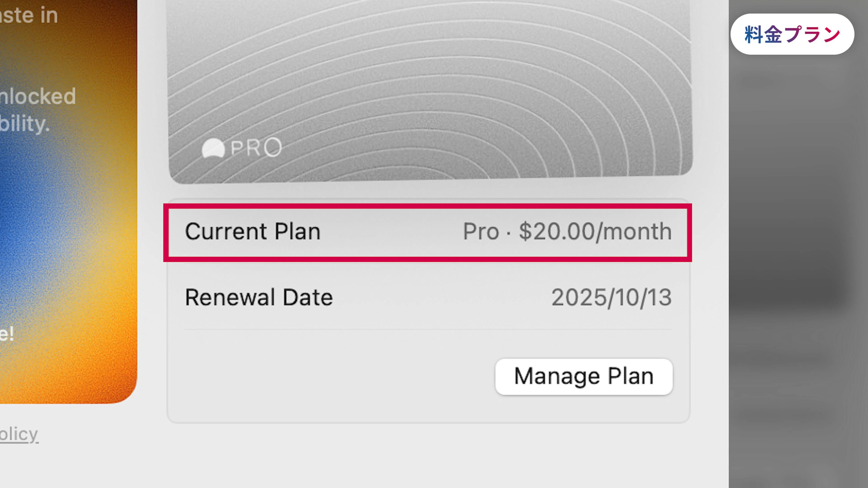Click the orange-blue gradient promo card

pyautogui.click(x=67, y=236)
